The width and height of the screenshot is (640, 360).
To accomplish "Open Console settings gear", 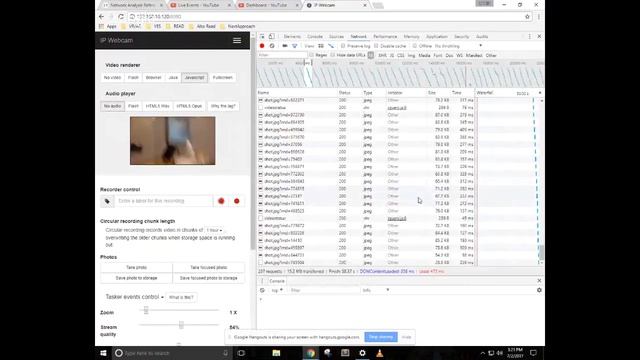I will 539,290.
